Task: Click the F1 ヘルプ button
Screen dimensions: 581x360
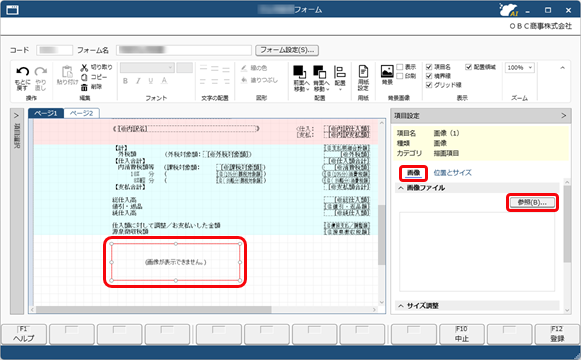Action: pyautogui.click(x=24, y=334)
